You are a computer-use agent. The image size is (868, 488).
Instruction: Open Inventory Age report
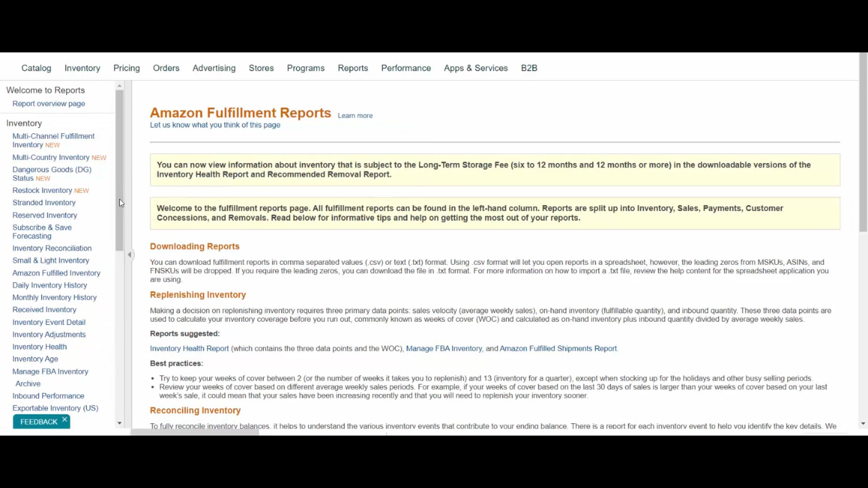[x=35, y=359]
